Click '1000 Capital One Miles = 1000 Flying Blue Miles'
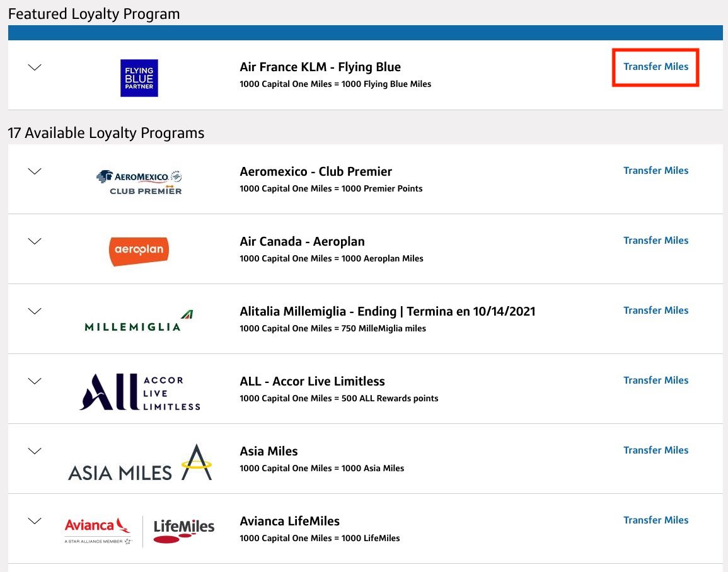The width and height of the screenshot is (728, 572). point(335,84)
